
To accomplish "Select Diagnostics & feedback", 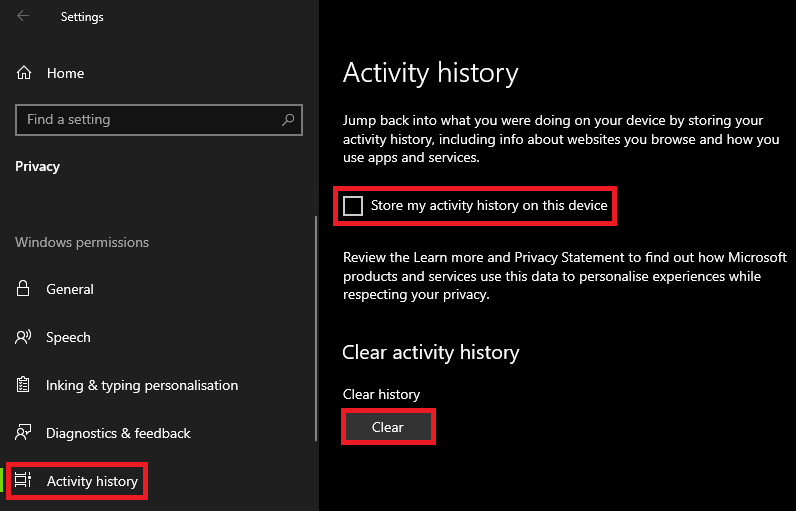I will (x=118, y=433).
